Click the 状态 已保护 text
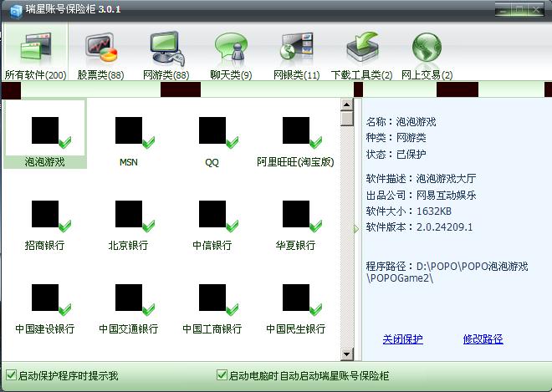This screenshot has height=392, width=552. pyautogui.click(x=396, y=154)
